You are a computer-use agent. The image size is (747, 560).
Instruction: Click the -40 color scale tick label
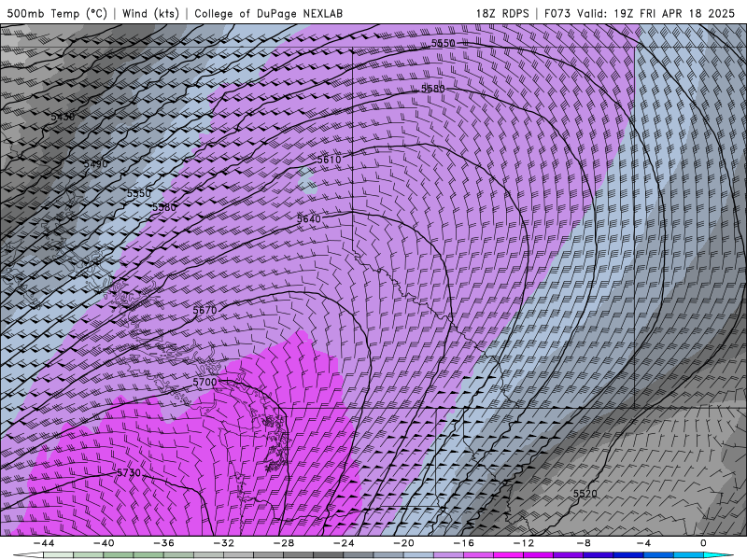[104, 543]
